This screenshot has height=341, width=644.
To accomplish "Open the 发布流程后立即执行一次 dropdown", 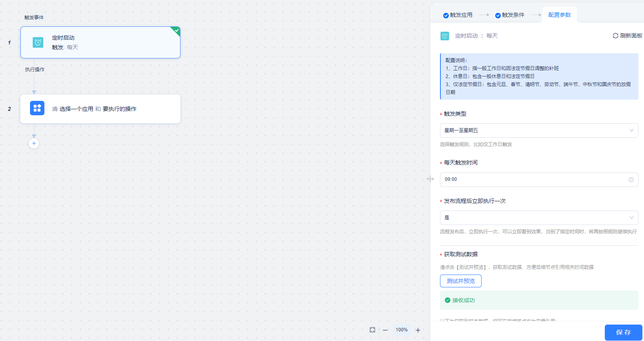I will (x=539, y=218).
